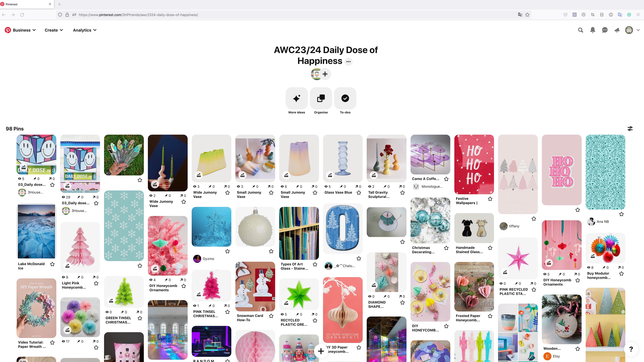Expand the Create dropdown menu
The width and height of the screenshot is (644, 362).
click(x=54, y=30)
